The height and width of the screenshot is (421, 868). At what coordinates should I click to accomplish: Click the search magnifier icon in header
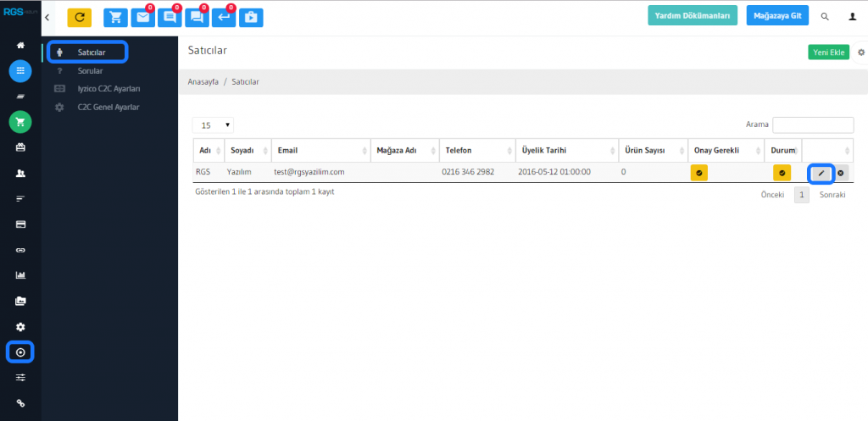coord(825,17)
